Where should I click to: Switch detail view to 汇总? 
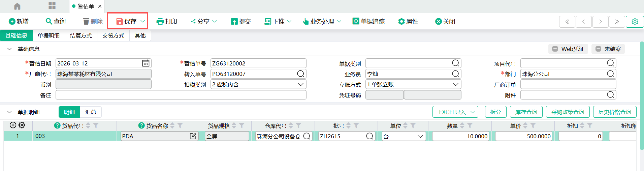(91, 112)
